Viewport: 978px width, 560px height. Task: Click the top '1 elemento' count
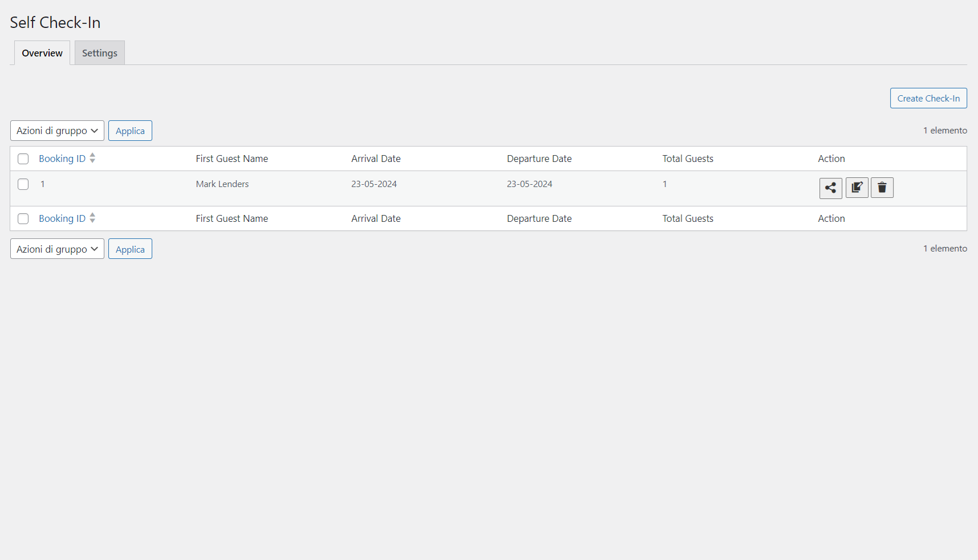945,131
